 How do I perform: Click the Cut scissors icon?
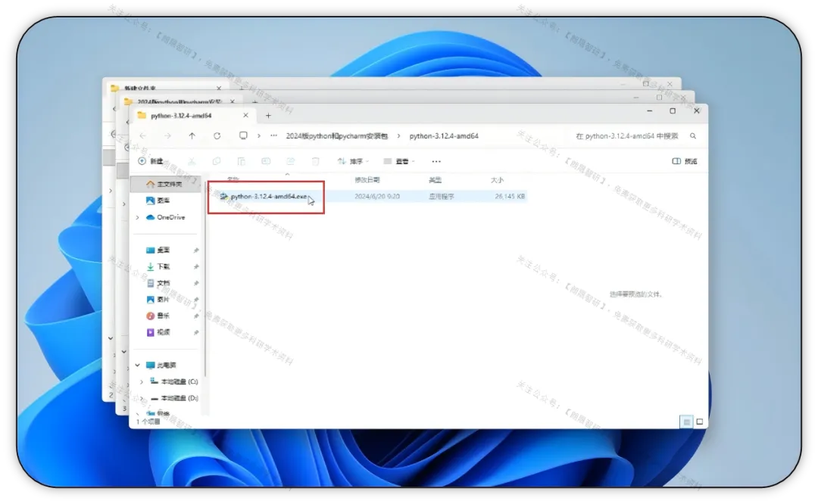tap(192, 161)
